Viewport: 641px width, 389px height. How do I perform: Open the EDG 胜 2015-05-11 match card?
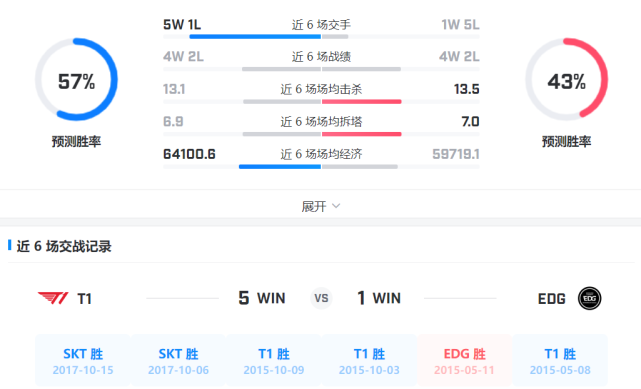464,361
